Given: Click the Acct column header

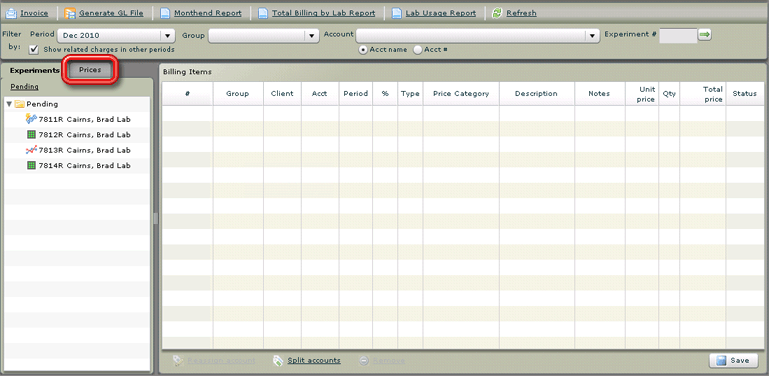Looking at the screenshot, I should (320, 94).
